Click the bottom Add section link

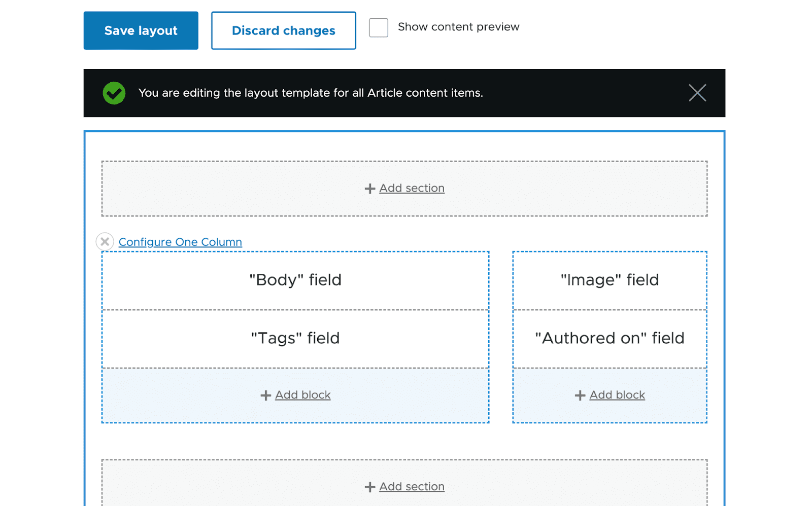(x=412, y=487)
